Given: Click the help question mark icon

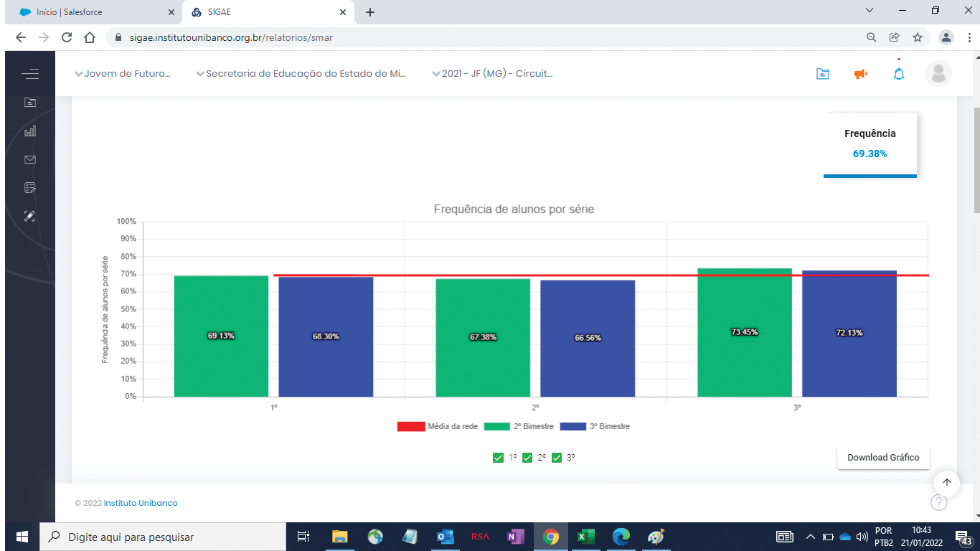Looking at the screenshot, I should (x=938, y=502).
